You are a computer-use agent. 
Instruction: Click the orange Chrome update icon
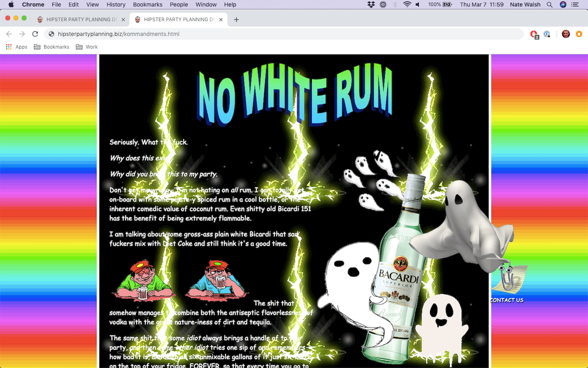(579, 34)
